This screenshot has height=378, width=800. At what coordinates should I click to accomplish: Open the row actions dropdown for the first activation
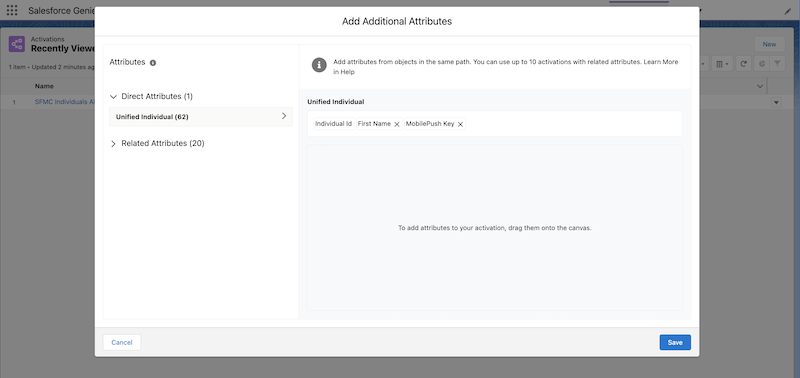click(x=776, y=102)
